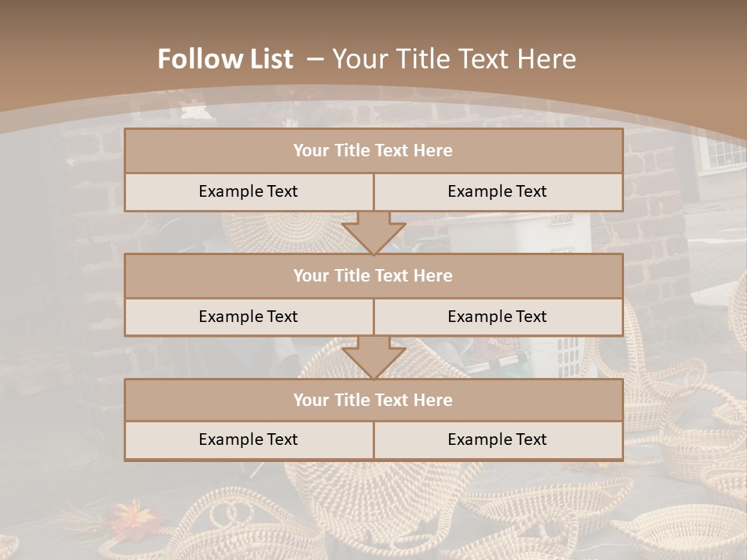The width and height of the screenshot is (747, 560).
Task: Click bottom-left 'Example Text' cell
Action: click(248, 439)
